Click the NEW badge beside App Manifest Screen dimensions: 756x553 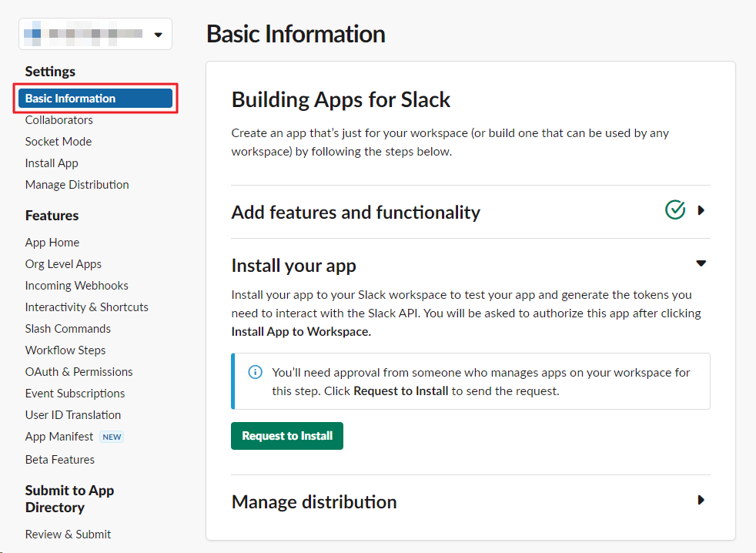coord(112,437)
